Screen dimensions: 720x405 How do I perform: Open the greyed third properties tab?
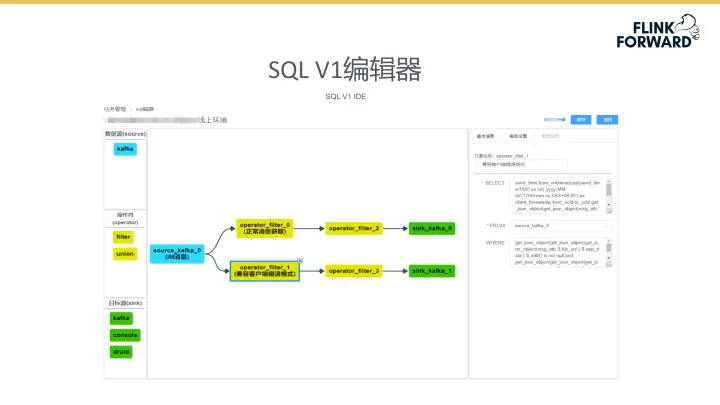click(550, 136)
